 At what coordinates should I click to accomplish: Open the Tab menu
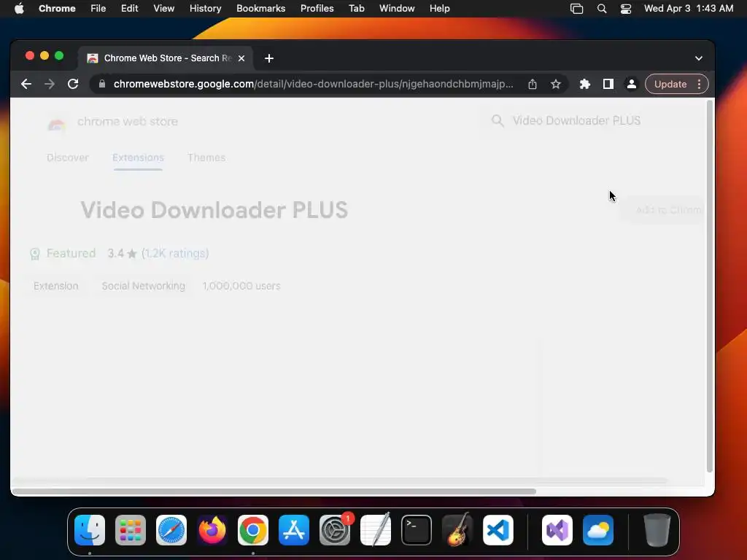coord(356,9)
